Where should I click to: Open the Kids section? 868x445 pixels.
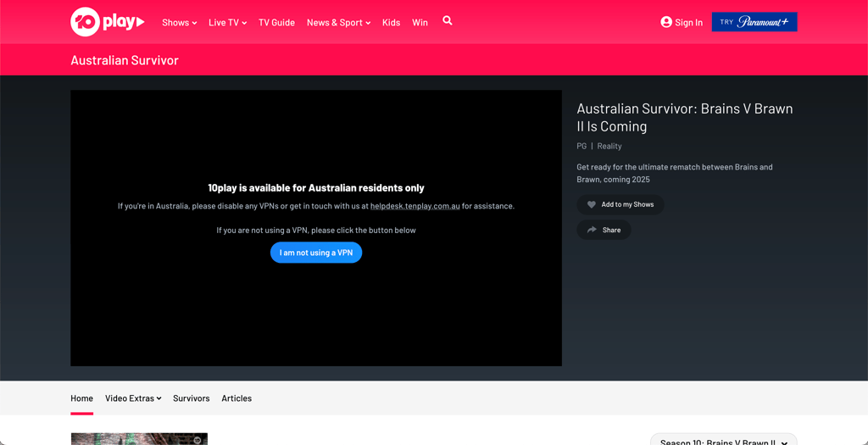click(x=391, y=23)
